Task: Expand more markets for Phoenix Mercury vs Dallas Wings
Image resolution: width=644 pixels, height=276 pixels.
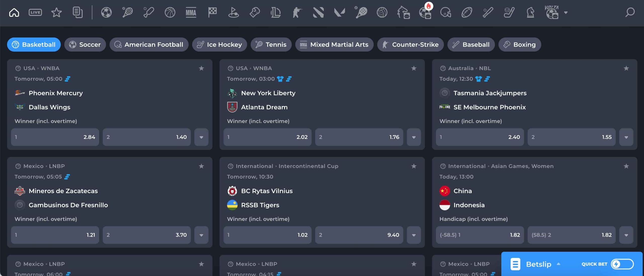Action: [201, 137]
